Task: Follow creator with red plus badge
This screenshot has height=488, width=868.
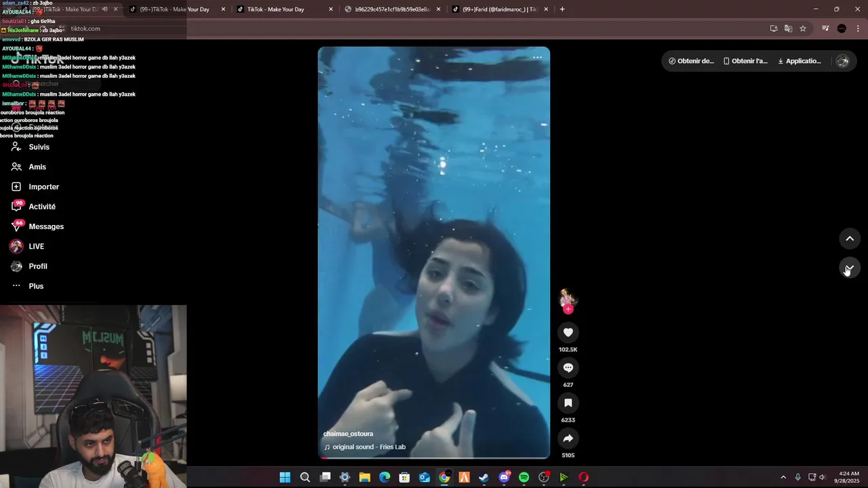Action: tap(568, 309)
